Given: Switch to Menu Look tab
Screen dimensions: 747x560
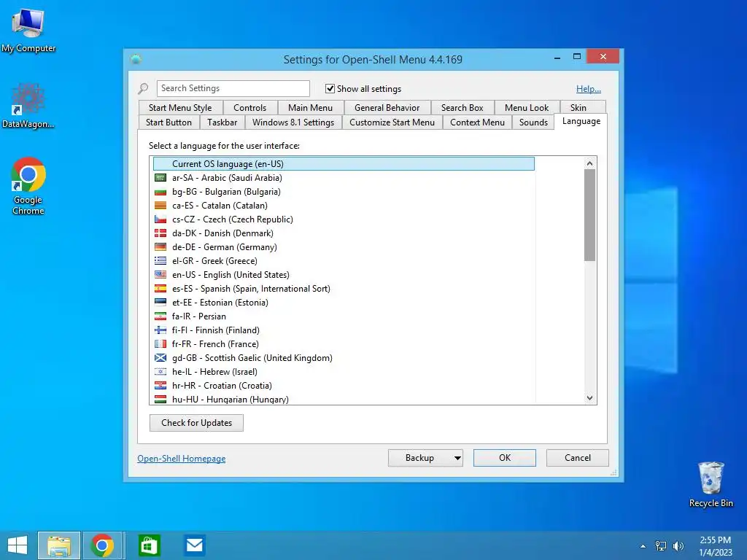Looking at the screenshot, I should coord(527,108).
